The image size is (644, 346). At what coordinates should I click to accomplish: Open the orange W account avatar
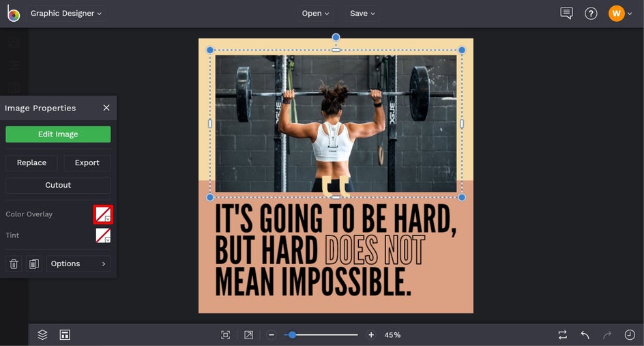pyautogui.click(x=616, y=14)
